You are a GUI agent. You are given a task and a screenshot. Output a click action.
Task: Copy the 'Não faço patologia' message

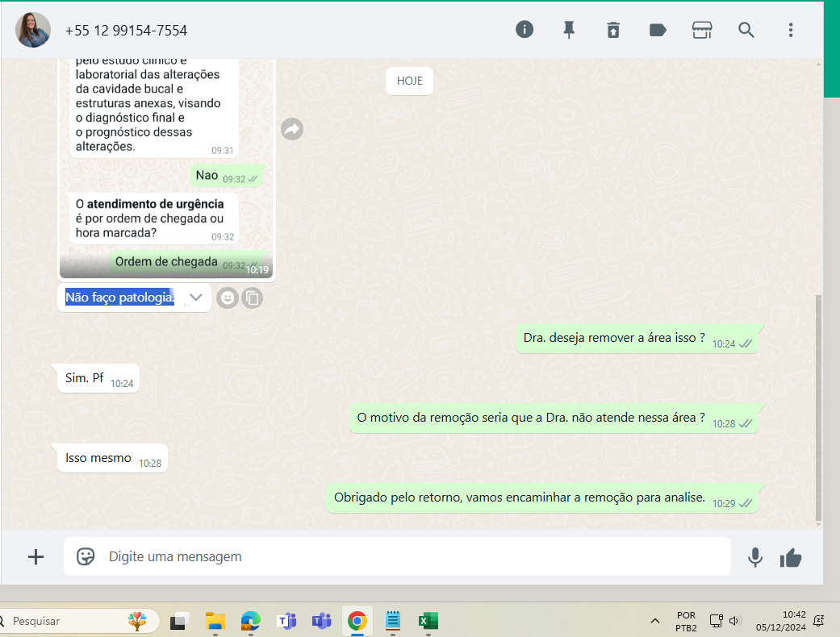(253, 298)
